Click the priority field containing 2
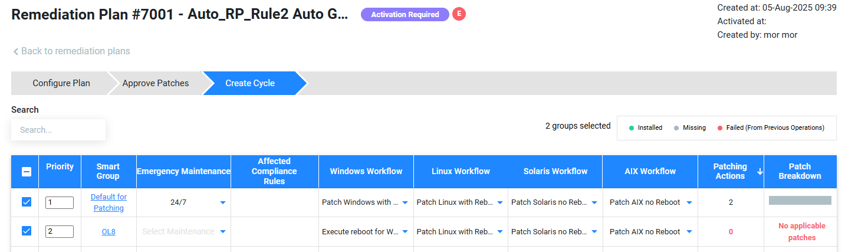The width and height of the screenshot is (868, 252). (x=59, y=231)
